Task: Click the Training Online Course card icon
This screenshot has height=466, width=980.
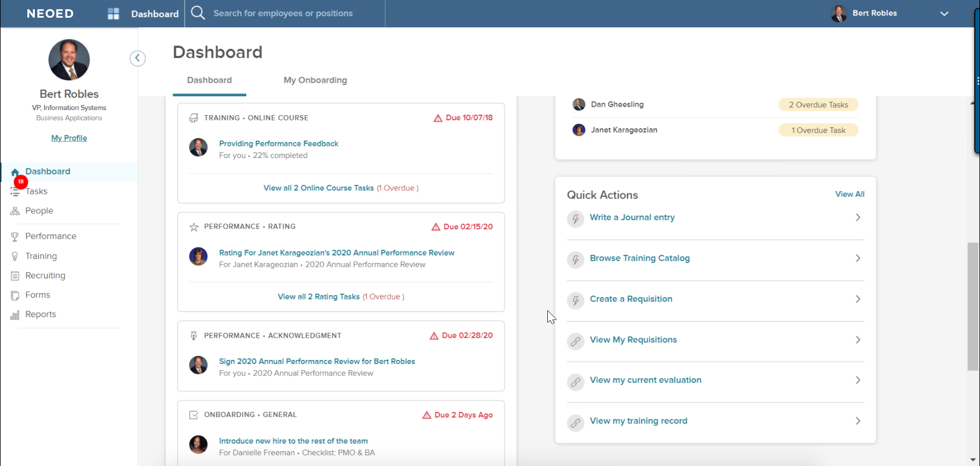Action: click(x=194, y=118)
